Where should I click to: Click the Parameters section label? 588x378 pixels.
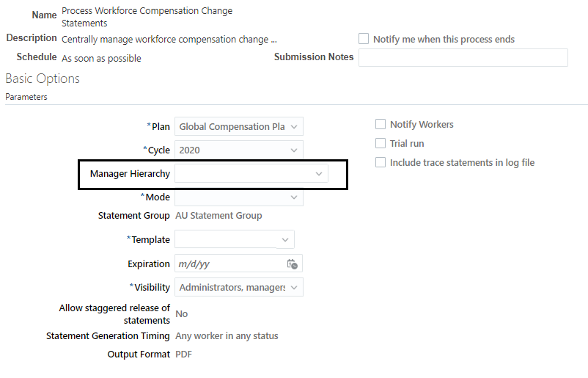26,97
